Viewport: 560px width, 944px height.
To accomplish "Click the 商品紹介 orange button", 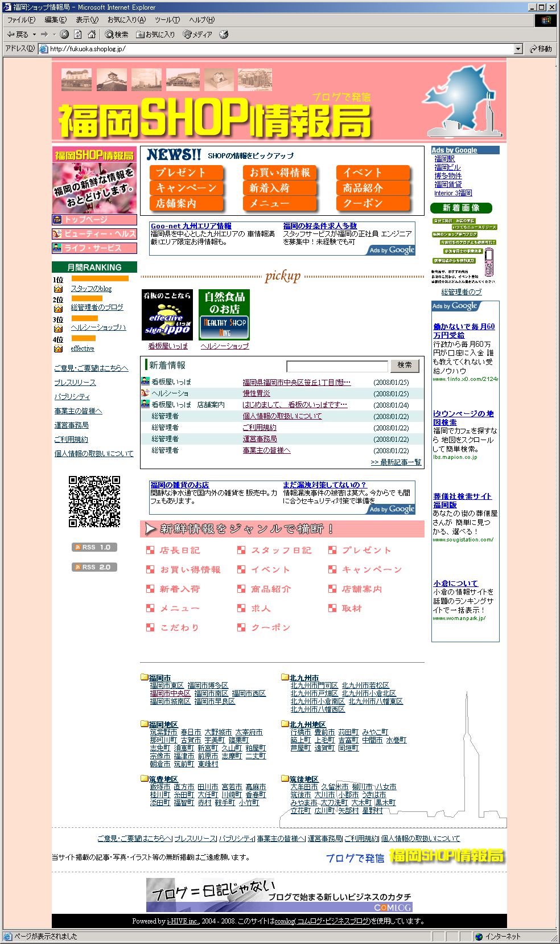I will point(373,188).
